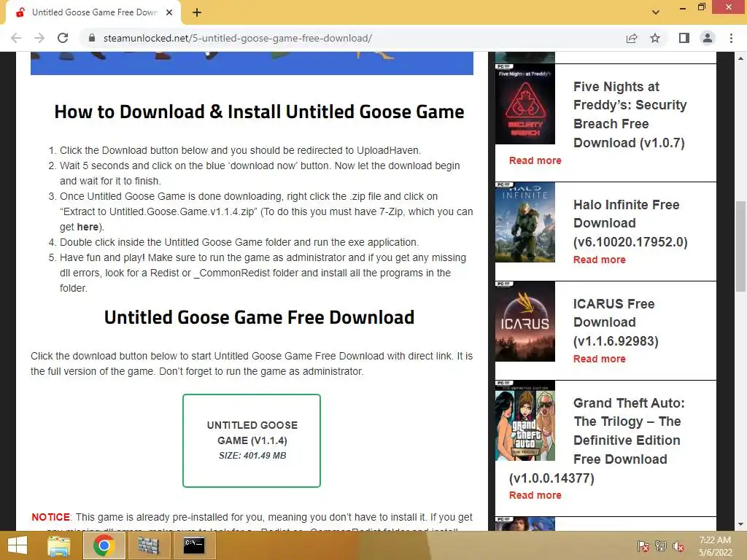747x560 pixels.
Task: Click the red NOTICE text
Action: [50, 517]
